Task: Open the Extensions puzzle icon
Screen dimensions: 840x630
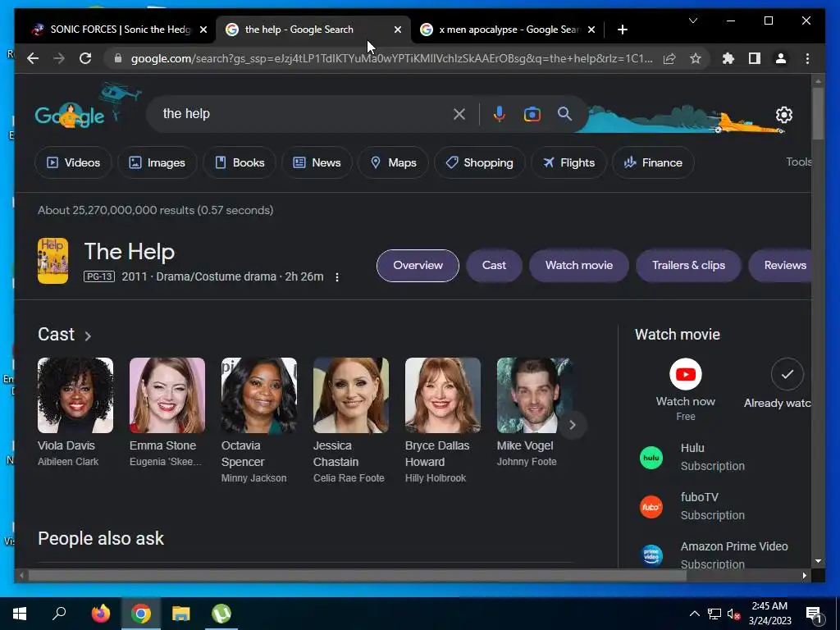Action: pos(728,58)
